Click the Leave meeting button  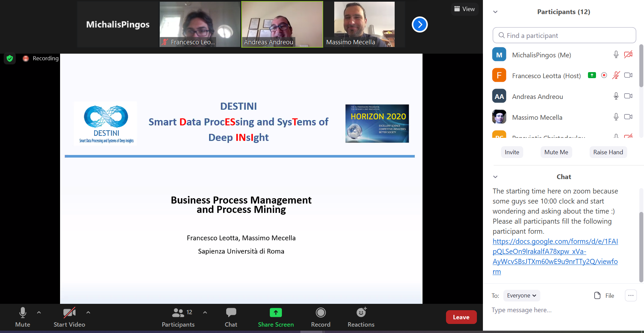(461, 317)
